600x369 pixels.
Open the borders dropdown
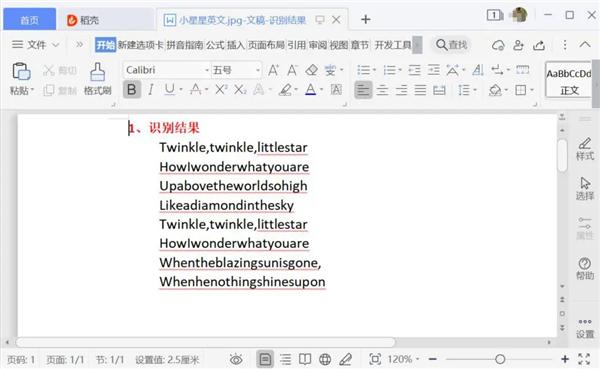pos(532,90)
